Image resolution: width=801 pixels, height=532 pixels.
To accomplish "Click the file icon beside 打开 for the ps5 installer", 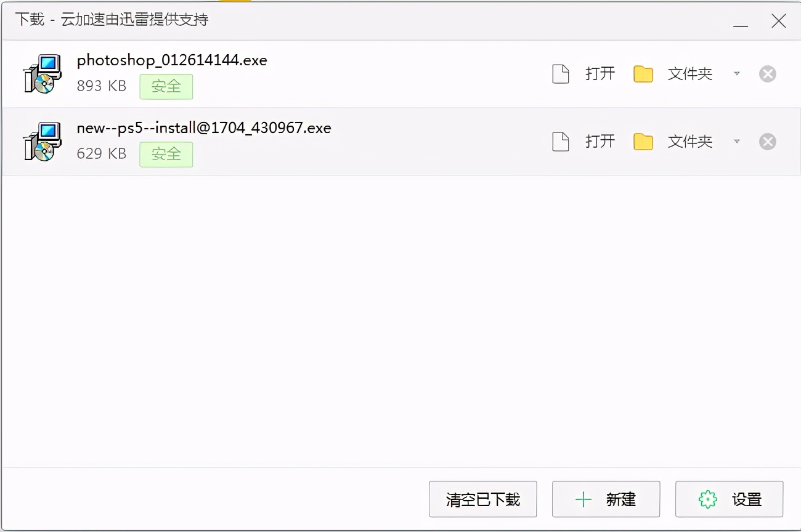I will click(x=561, y=141).
